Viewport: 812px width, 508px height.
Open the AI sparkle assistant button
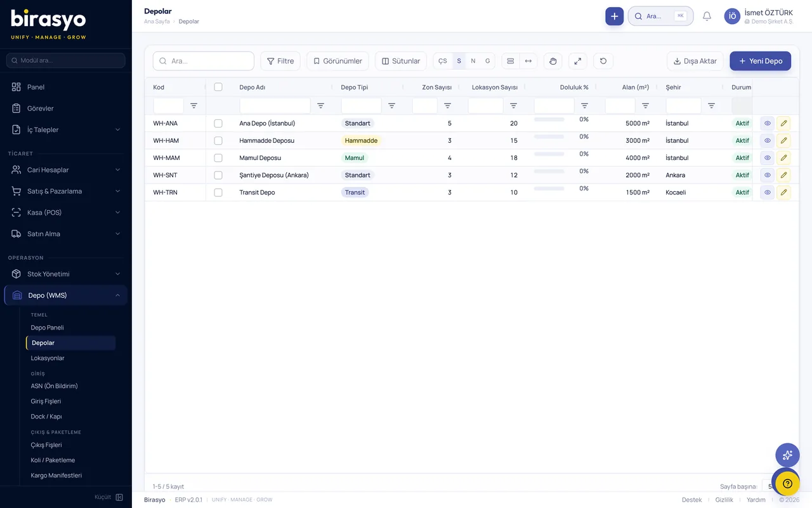[787, 455]
